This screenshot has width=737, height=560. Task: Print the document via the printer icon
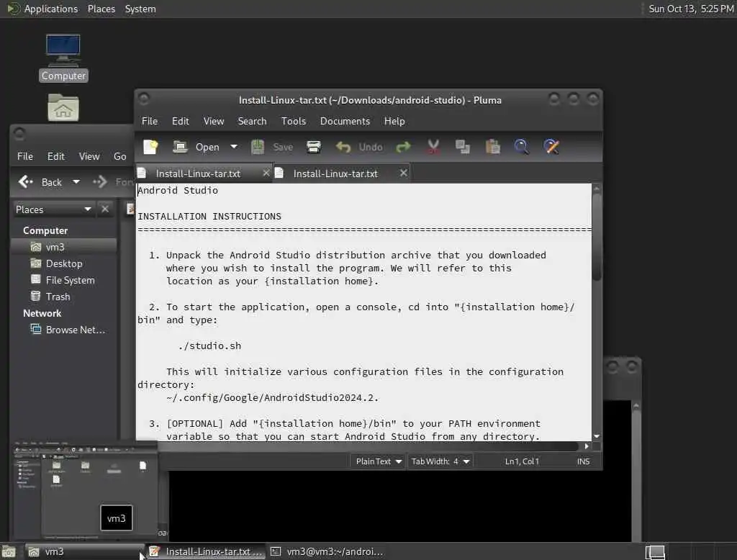click(x=314, y=147)
